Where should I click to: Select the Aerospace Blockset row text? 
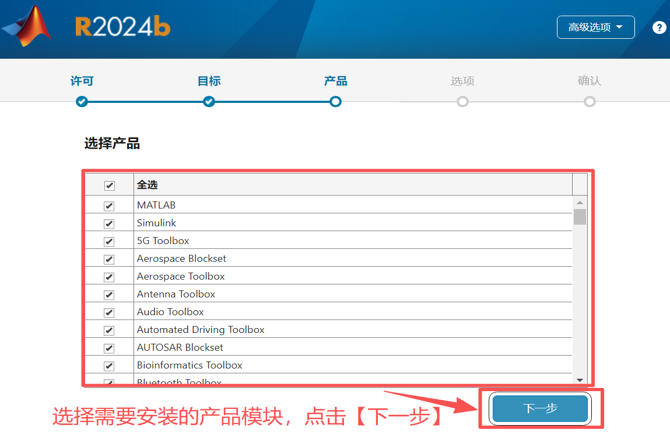click(181, 259)
